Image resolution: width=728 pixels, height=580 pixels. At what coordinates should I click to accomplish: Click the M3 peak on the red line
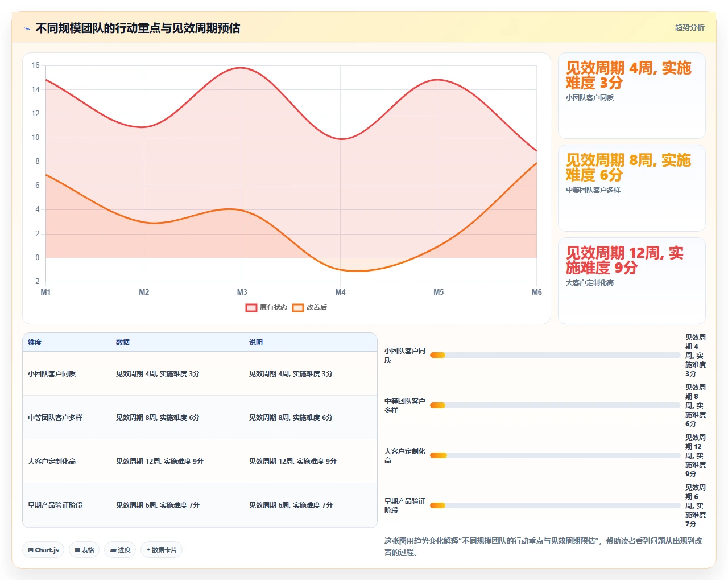[x=242, y=68]
